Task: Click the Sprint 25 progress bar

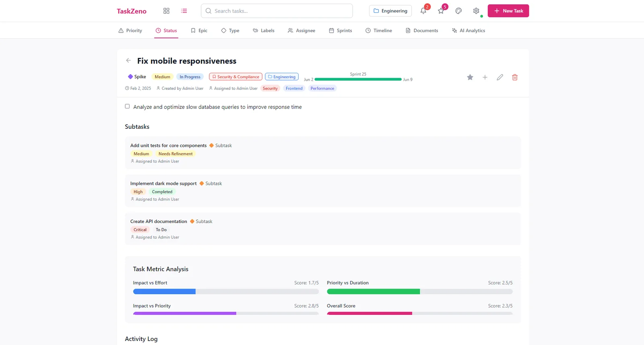Action: pyautogui.click(x=358, y=79)
